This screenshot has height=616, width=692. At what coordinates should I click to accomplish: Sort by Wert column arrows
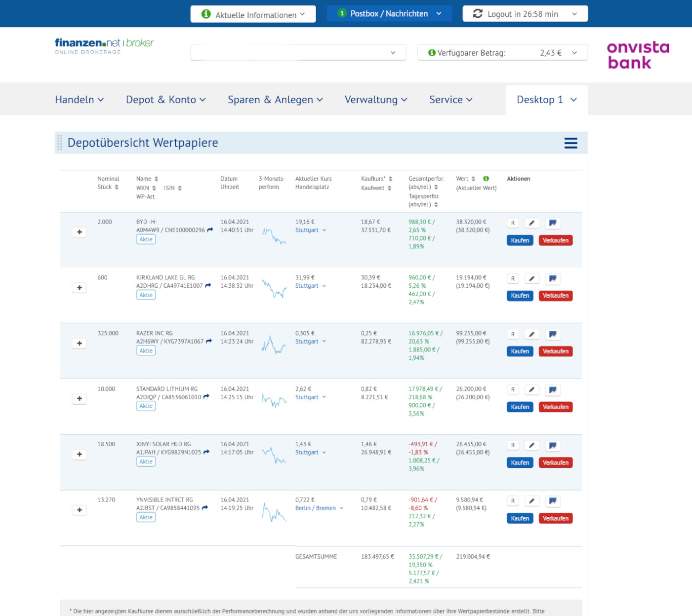[x=473, y=179]
